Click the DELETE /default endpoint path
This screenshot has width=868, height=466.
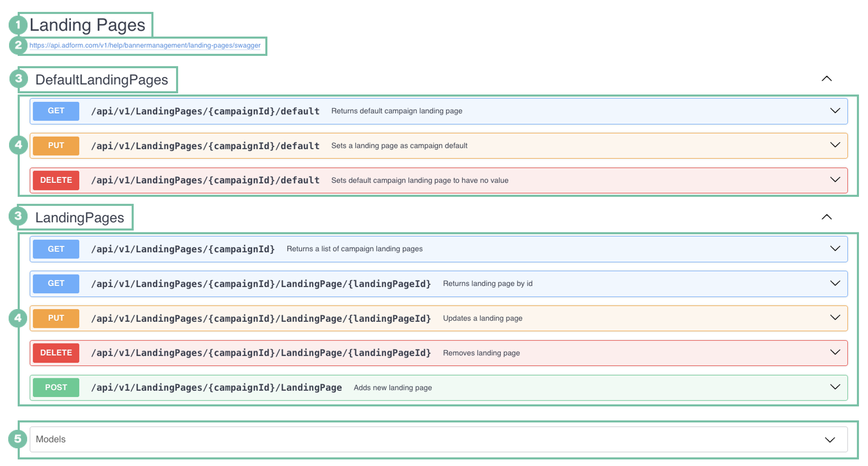[x=205, y=180]
